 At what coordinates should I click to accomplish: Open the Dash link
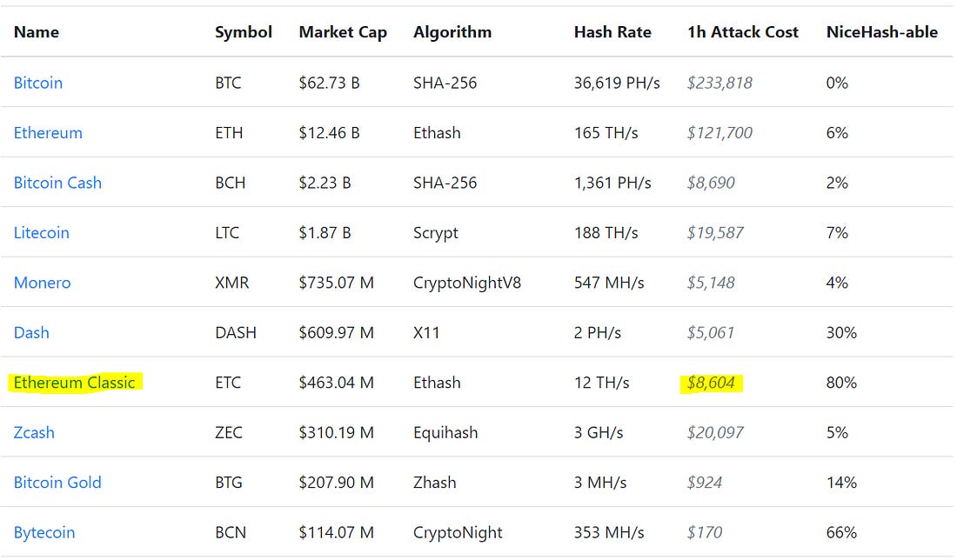(x=31, y=333)
